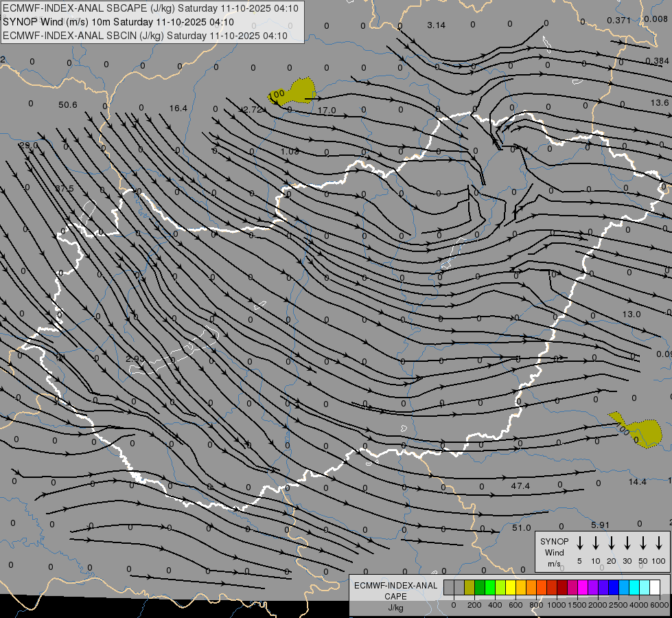Click the 2.72 CAPE value
Image resolution: width=672 pixels, height=618 pixels.
(x=253, y=109)
